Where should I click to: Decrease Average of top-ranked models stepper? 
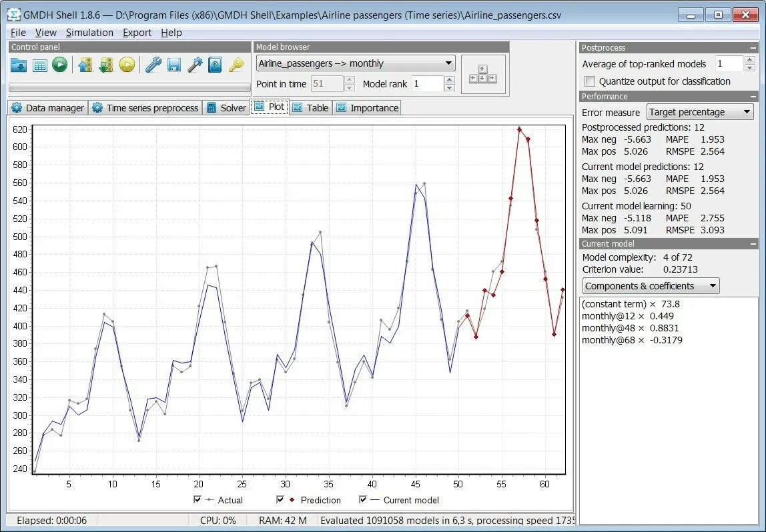[x=751, y=68]
